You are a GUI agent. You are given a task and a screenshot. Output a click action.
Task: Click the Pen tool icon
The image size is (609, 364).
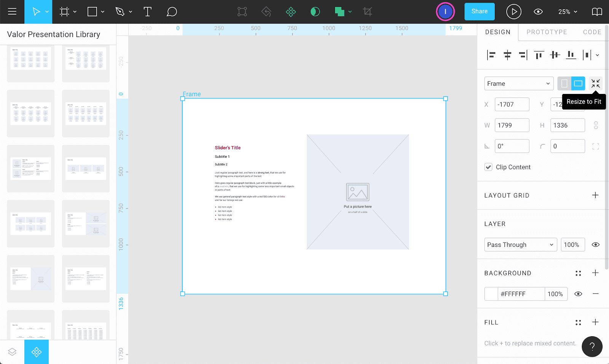[x=120, y=12]
